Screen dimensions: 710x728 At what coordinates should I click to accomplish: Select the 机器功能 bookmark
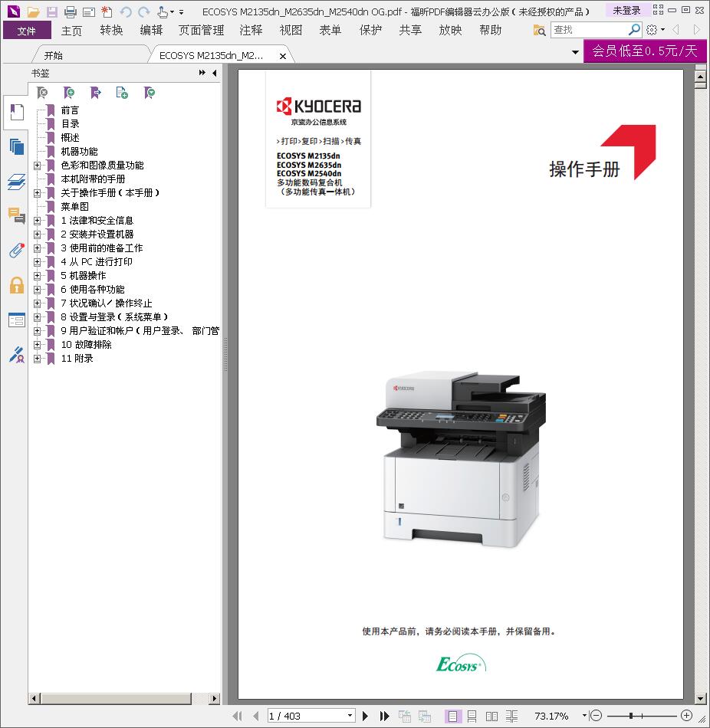80,152
